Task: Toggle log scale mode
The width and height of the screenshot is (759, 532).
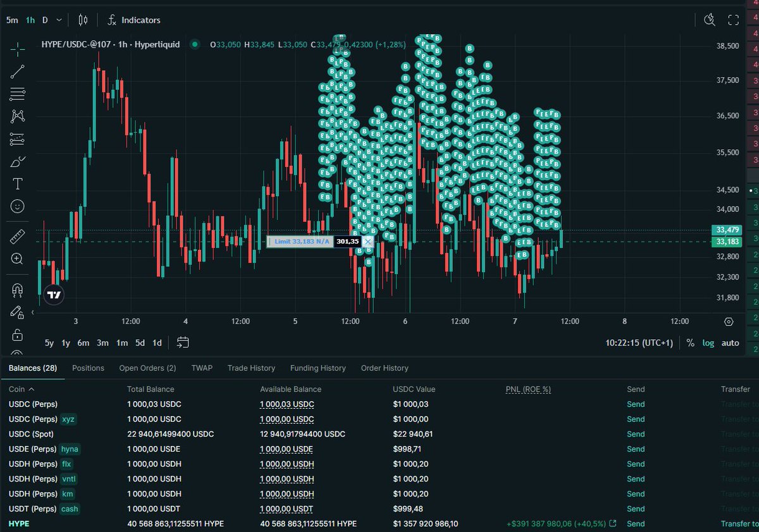Action: click(708, 343)
